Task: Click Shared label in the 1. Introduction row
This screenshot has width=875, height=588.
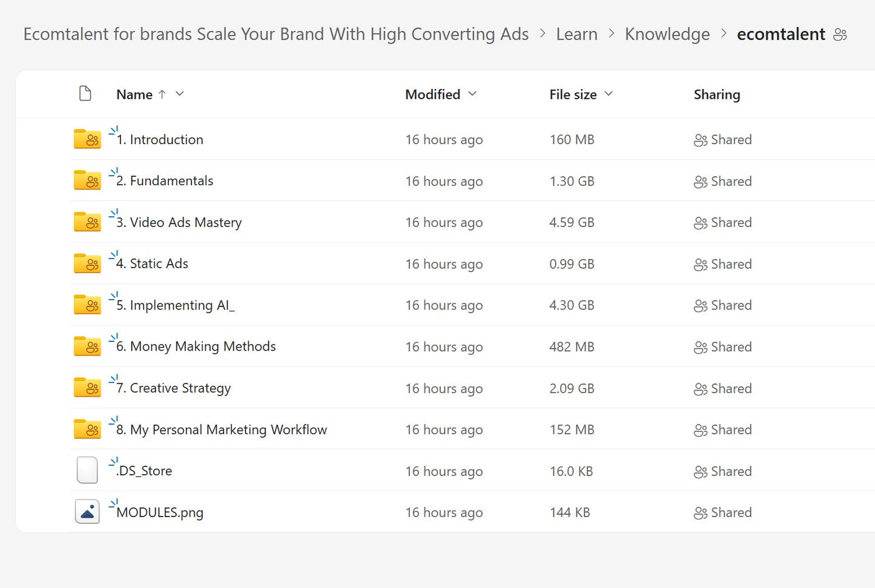Action: click(731, 140)
